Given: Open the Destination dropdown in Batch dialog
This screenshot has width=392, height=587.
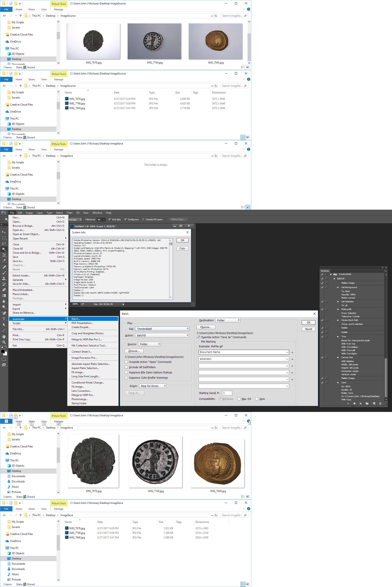Looking at the screenshot, I should [228, 320].
